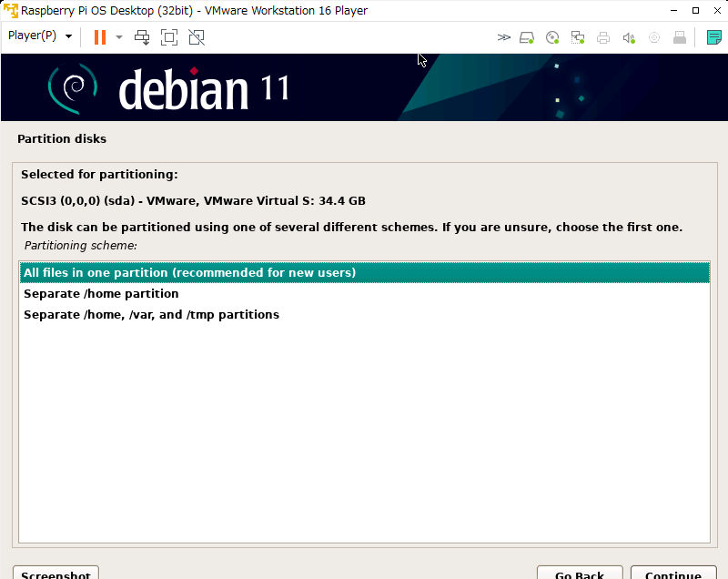Enter full screen mode
The height and width of the screenshot is (579, 728).
coord(169,37)
